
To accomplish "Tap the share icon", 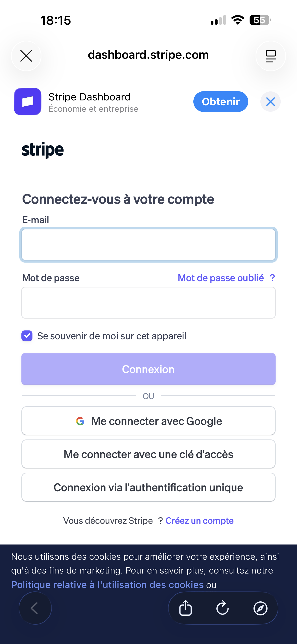I will point(186,608).
